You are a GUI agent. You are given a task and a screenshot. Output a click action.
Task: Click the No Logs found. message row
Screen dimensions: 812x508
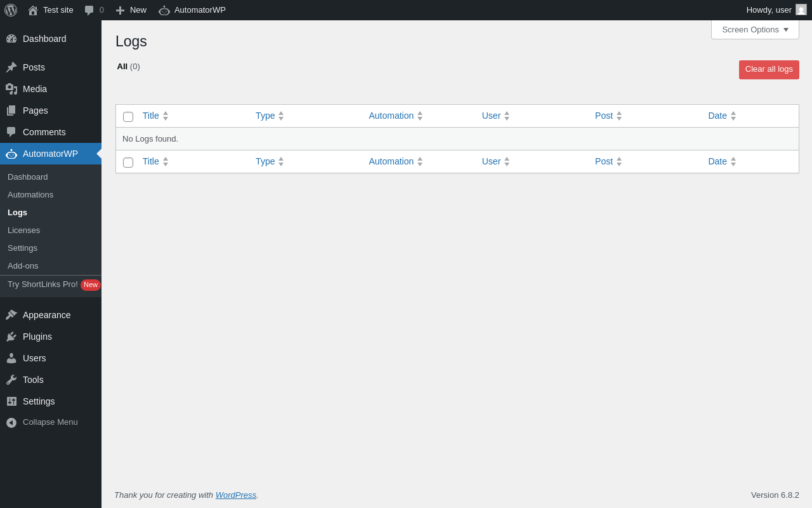pyautogui.click(x=457, y=139)
